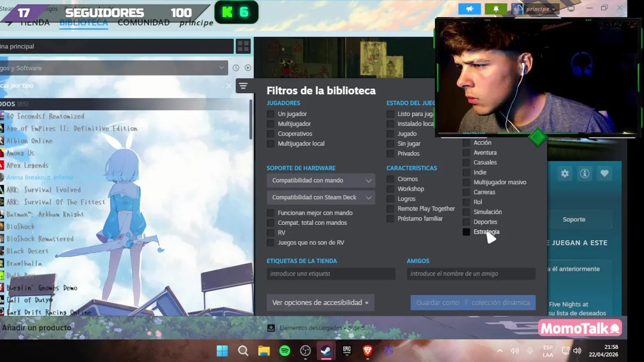The image size is (644, 362).
Task: Check the Workshop feature filter
Action: click(x=390, y=189)
